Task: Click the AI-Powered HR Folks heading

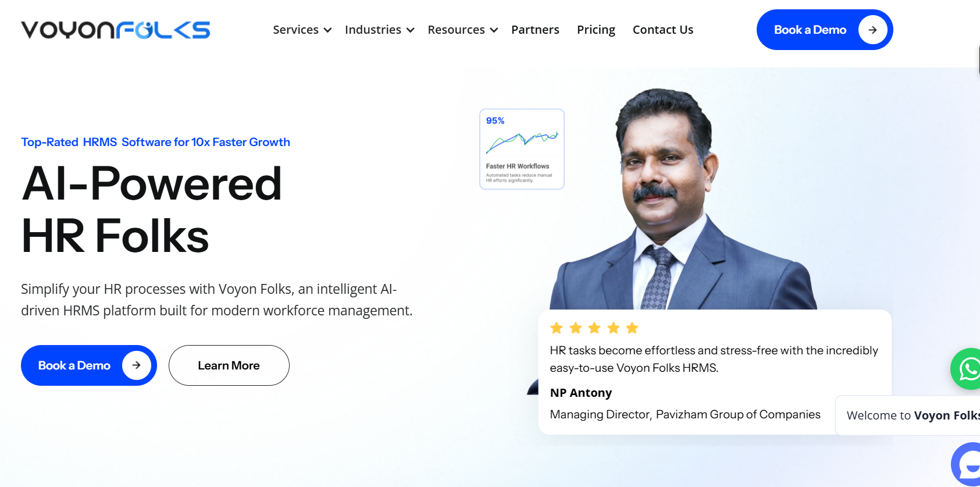Action: point(152,209)
